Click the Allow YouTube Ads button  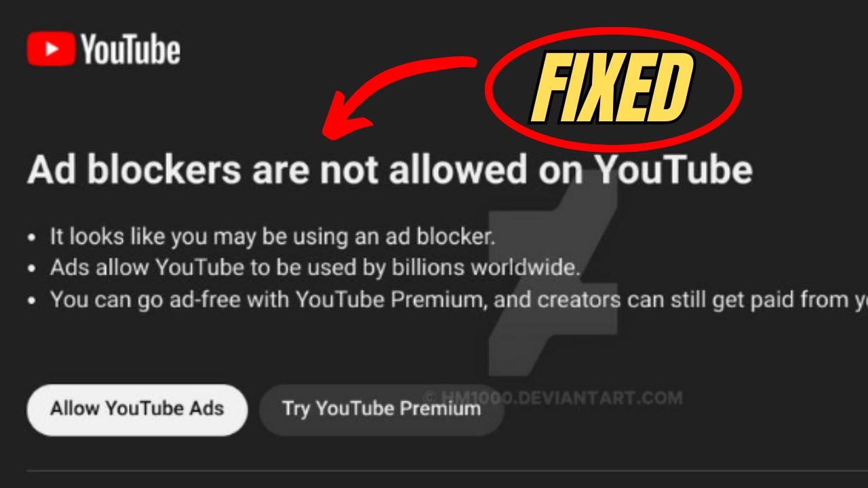(x=137, y=409)
